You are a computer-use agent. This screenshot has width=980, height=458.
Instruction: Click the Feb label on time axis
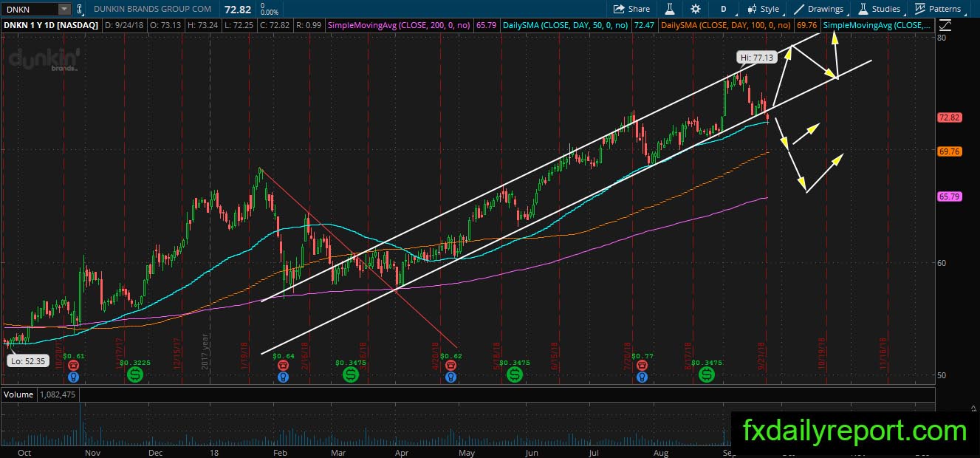[x=281, y=451]
